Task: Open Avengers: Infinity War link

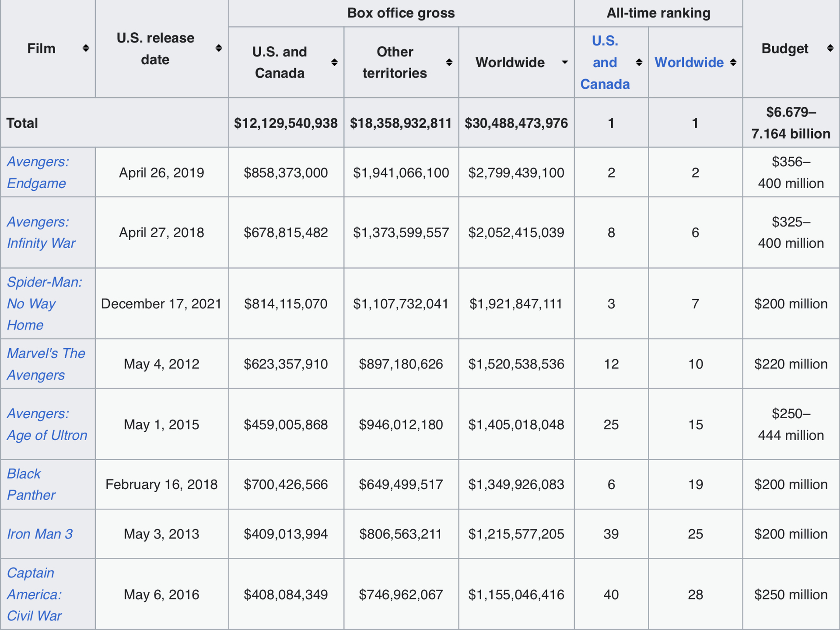Action: (42, 232)
